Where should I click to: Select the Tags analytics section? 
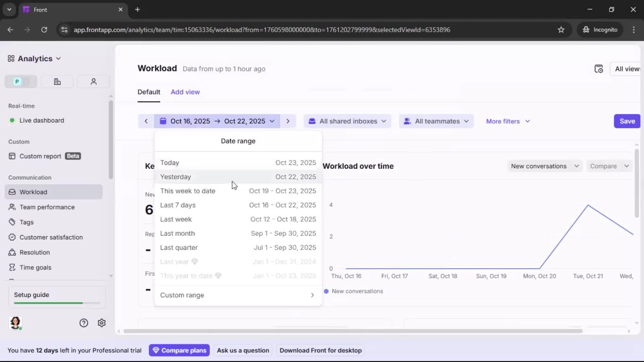click(x=26, y=222)
